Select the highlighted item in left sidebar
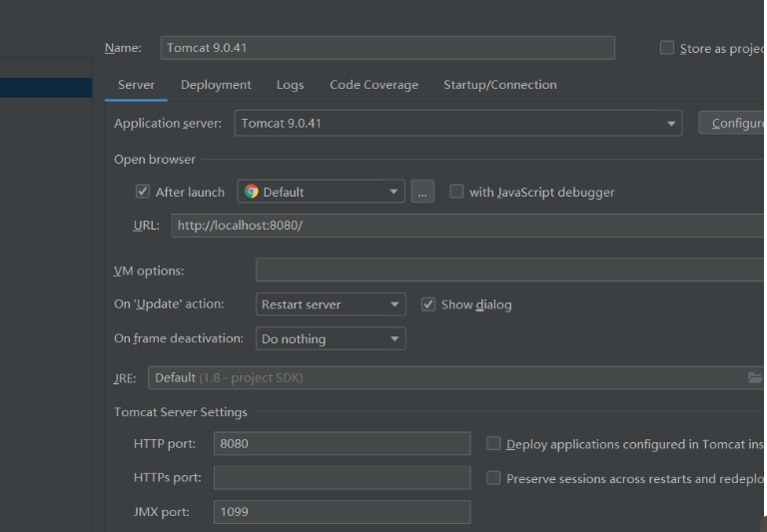The width and height of the screenshot is (767, 532). 46,88
